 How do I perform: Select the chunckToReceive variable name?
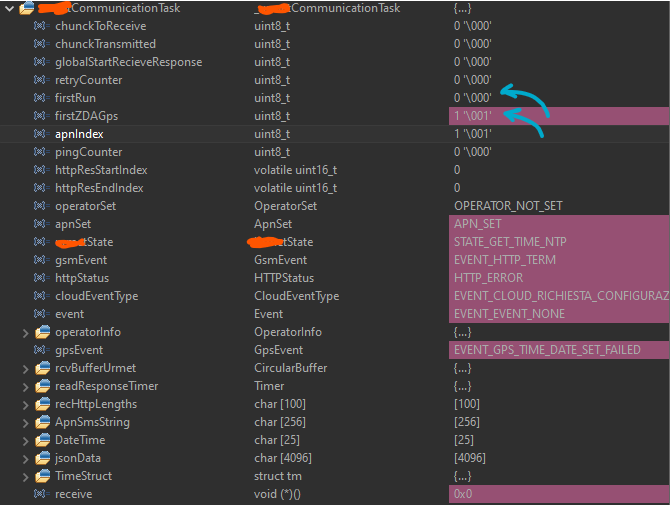[x=100, y=26]
